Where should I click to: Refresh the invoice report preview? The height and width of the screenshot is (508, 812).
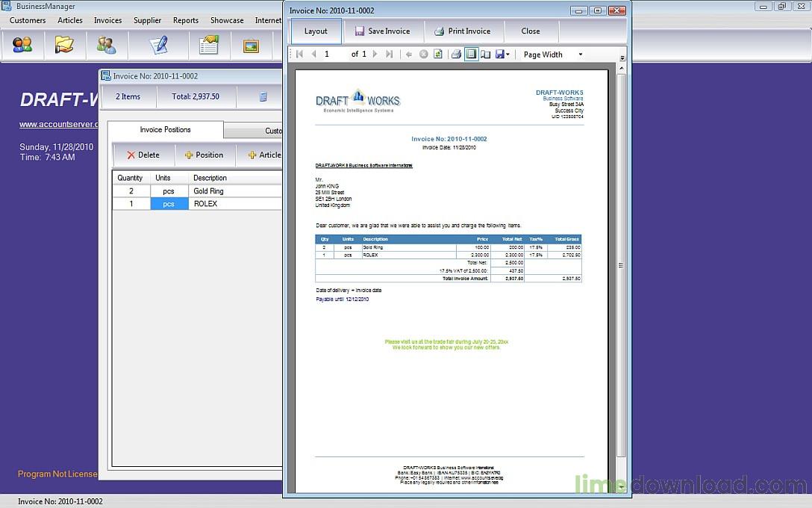(437, 54)
